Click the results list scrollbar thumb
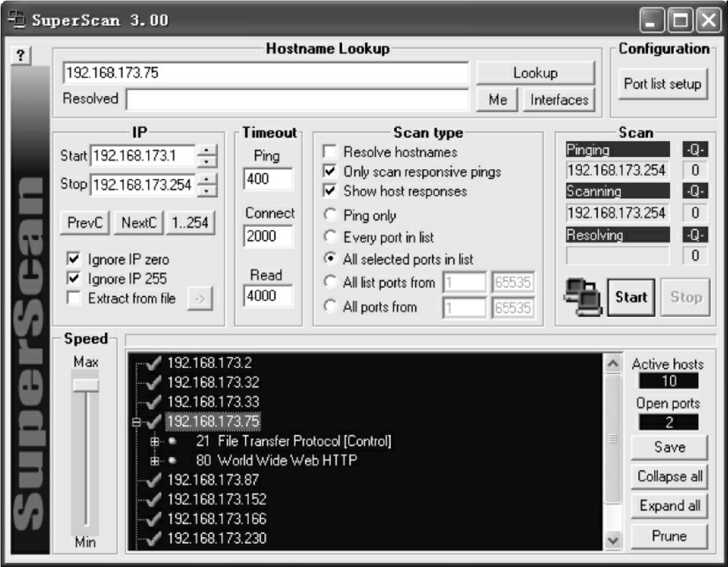The image size is (728, 567). tap(614, 440)
